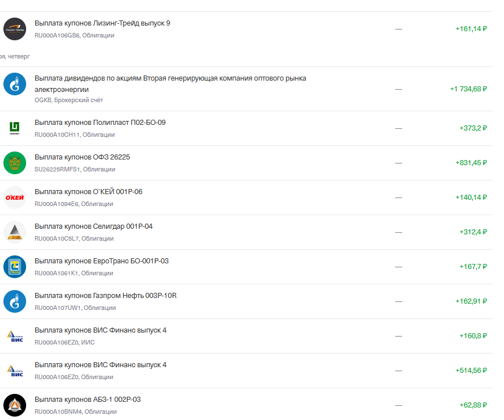Click the amount +161,14 ₽

click(471, 29)
